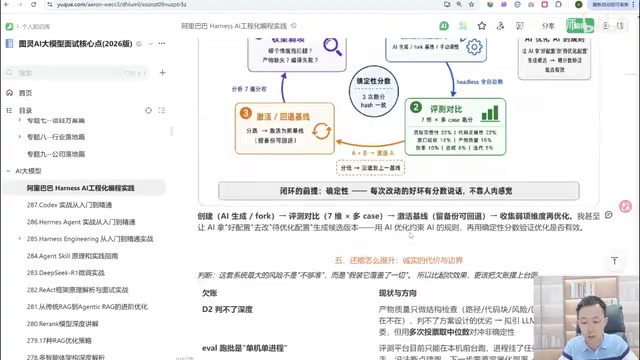Open 281.从传统RAG到Agentic RAG的进阶优化

click(87, 307)
